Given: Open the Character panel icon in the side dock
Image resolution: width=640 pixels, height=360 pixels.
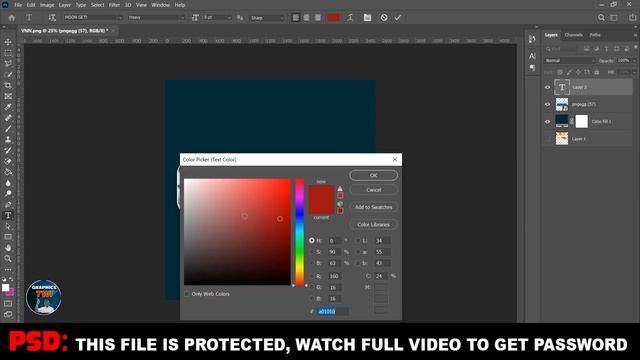Looking at the screenshot, I should tap(532, 56).
